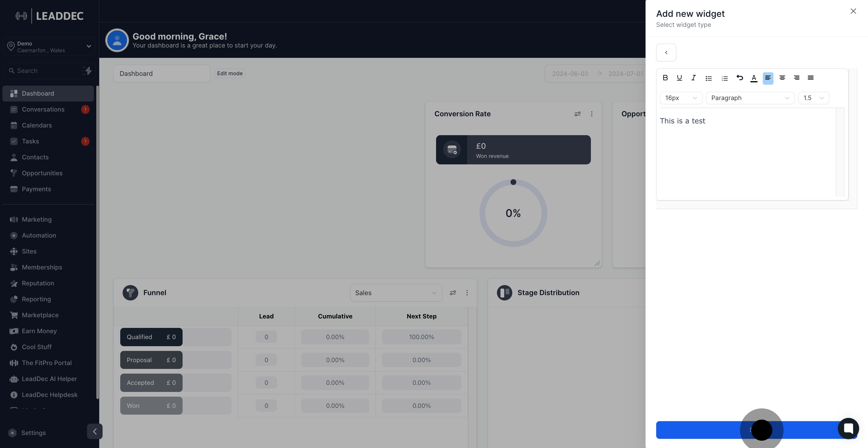
Task: Open the Paragraph style dropdown
Action: [x=750, y=98]
